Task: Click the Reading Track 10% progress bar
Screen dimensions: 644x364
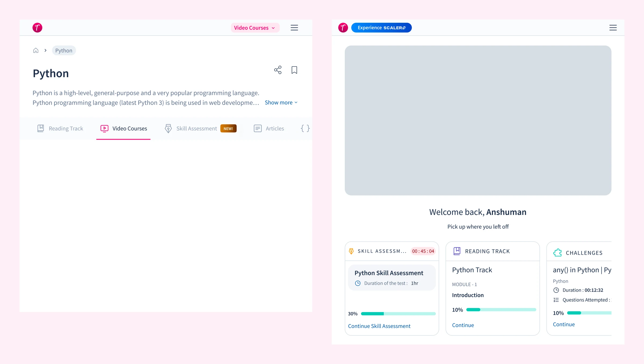Action: (x=501, y=310)
